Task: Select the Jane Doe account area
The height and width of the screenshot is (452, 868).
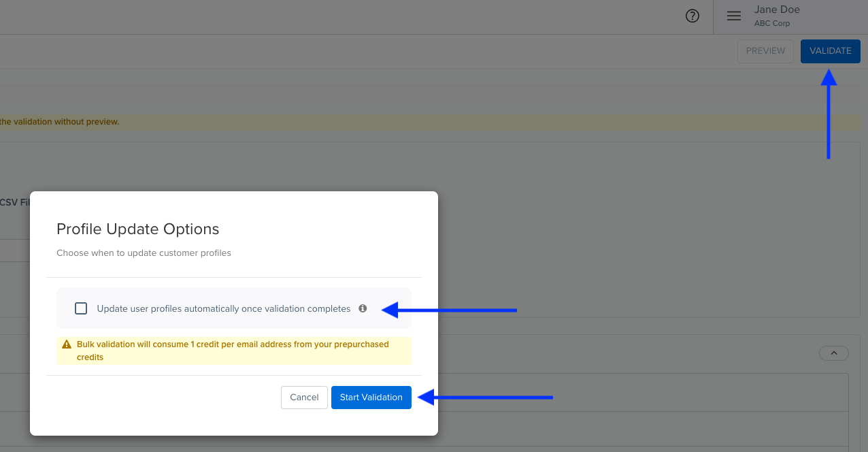Action: click(776, 10)
